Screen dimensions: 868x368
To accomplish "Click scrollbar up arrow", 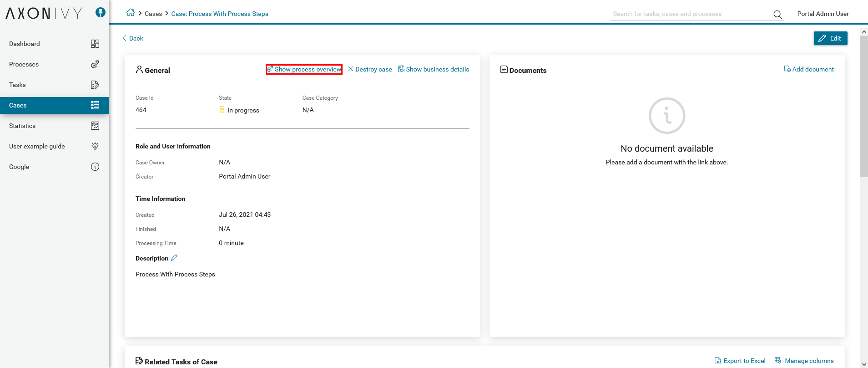I will 864,32.
